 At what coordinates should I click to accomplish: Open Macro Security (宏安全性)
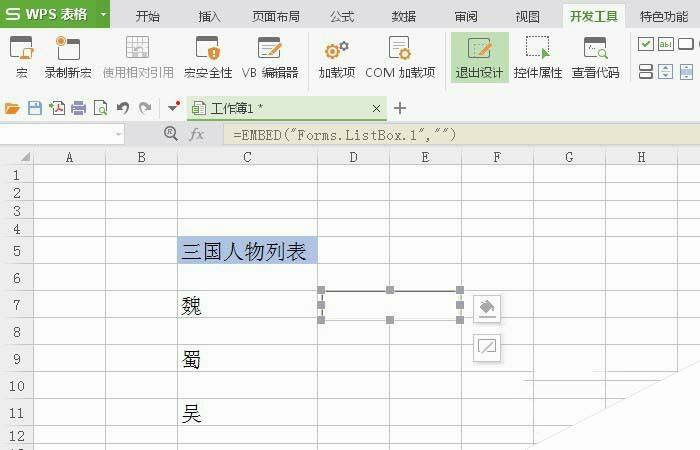(x=208, y=57)
